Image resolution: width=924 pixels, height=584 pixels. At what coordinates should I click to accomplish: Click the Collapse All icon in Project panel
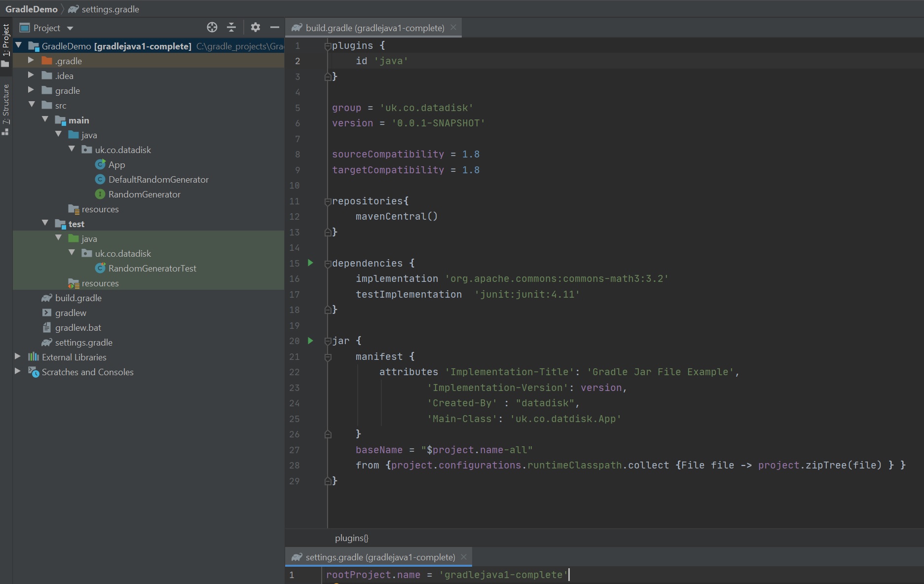[231, 28]
